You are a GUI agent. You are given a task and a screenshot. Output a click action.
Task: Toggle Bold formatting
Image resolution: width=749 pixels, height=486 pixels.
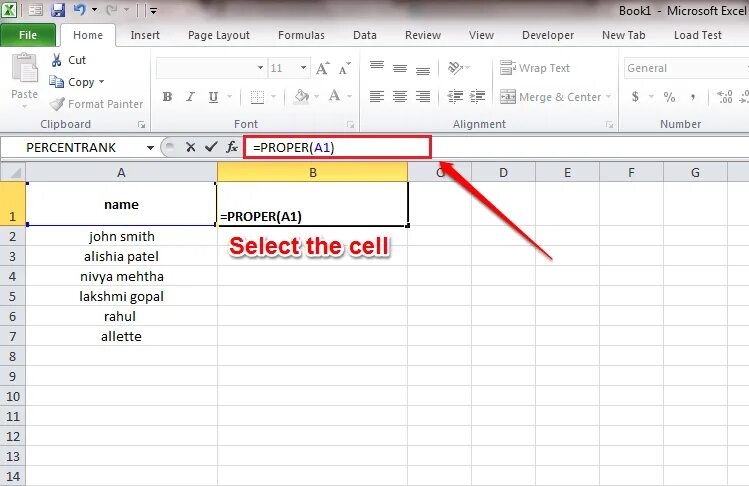(167, 97)
